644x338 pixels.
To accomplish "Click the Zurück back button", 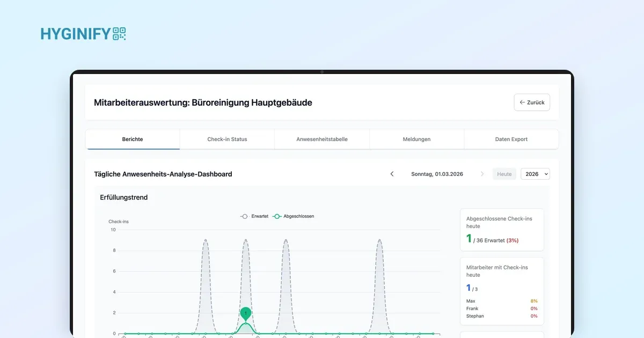I will [x=532, y=102].
